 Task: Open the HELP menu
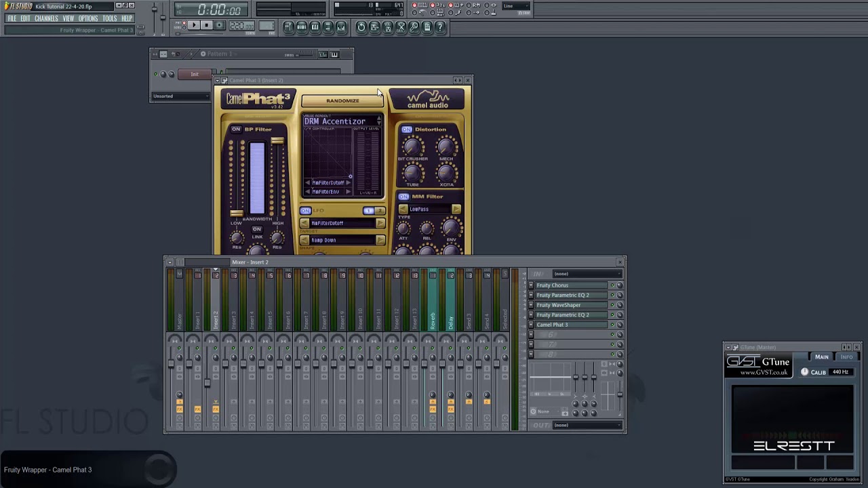pyautogui.click(x=127, y=18)
